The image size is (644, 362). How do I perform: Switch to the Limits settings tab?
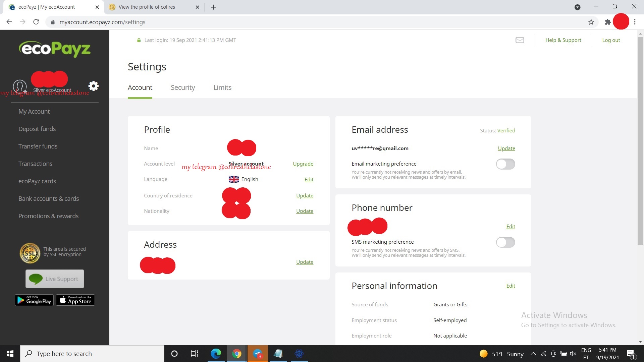pos(222,87)
